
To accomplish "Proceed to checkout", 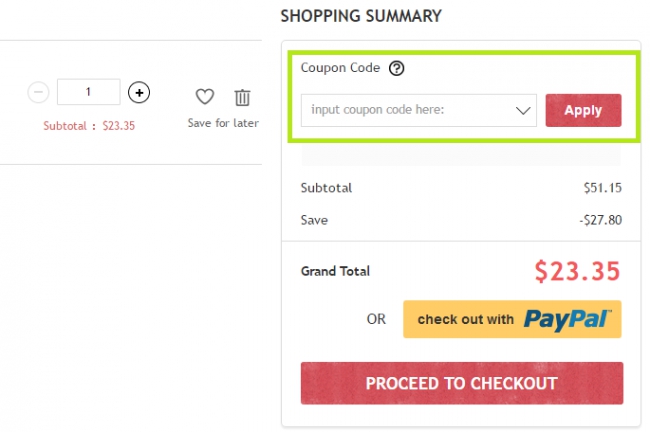I will [462, 383].
